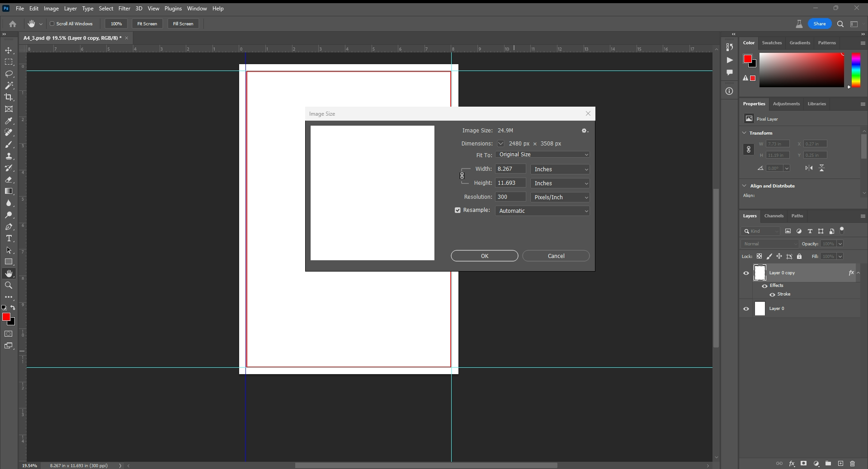This screenshot has height=469, width=868.
Task: Collapse the Transform section in Properties
Action: pyautogui.click(x=745, y=133)
